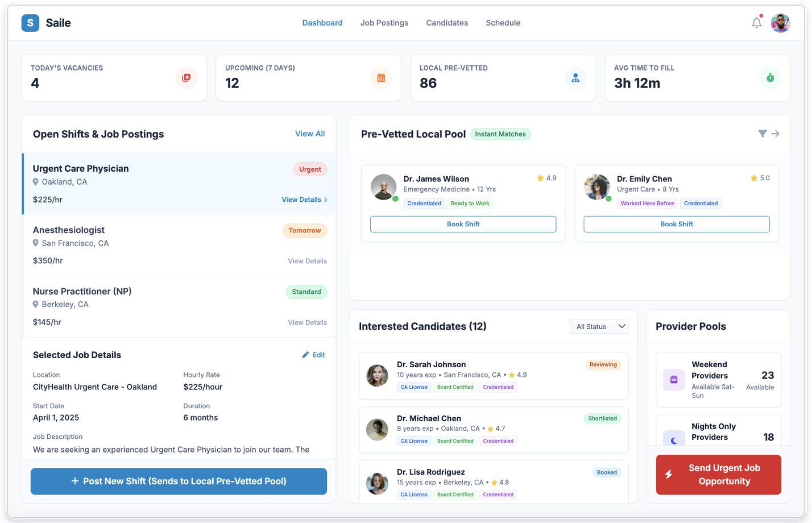
Task: Book Shift for Dr. Emily Chen
Action: coord(677,224)
